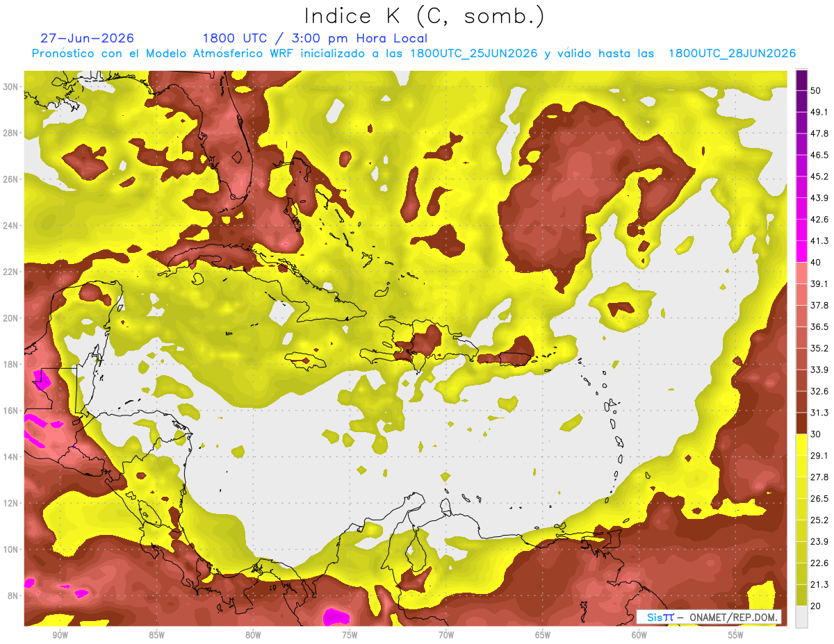Select the '27-Jun-2026' date label

87,38
